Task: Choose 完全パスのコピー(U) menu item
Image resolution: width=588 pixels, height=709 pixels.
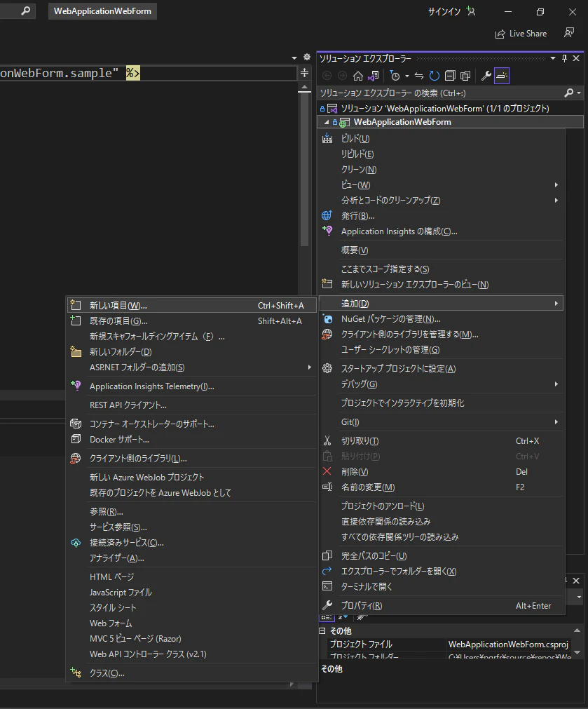Action: [442, 555]
